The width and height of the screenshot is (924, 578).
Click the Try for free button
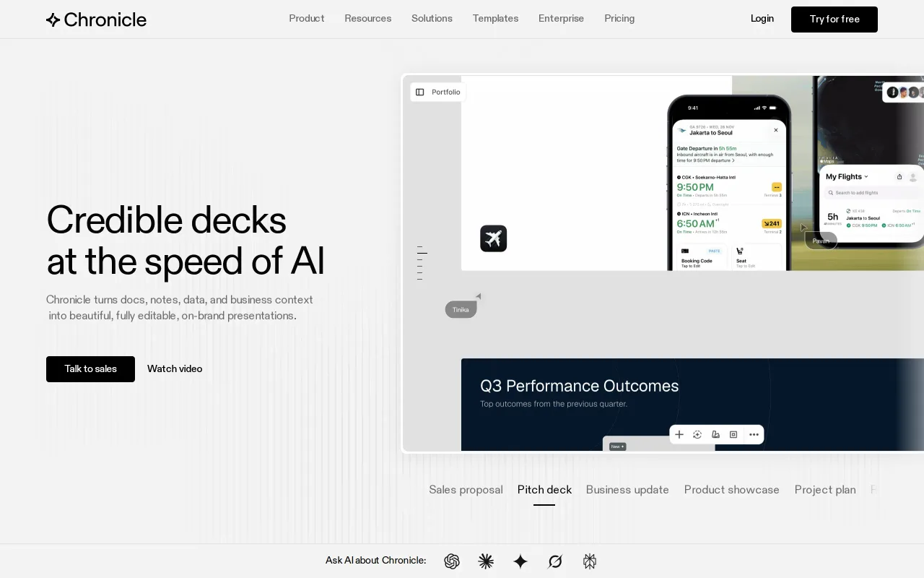tap(834, 20)
